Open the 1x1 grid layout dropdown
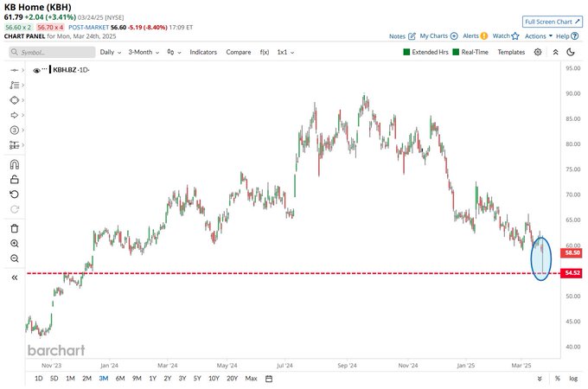The height and width of the screenshot is (389, 588). tap(285, 52)
